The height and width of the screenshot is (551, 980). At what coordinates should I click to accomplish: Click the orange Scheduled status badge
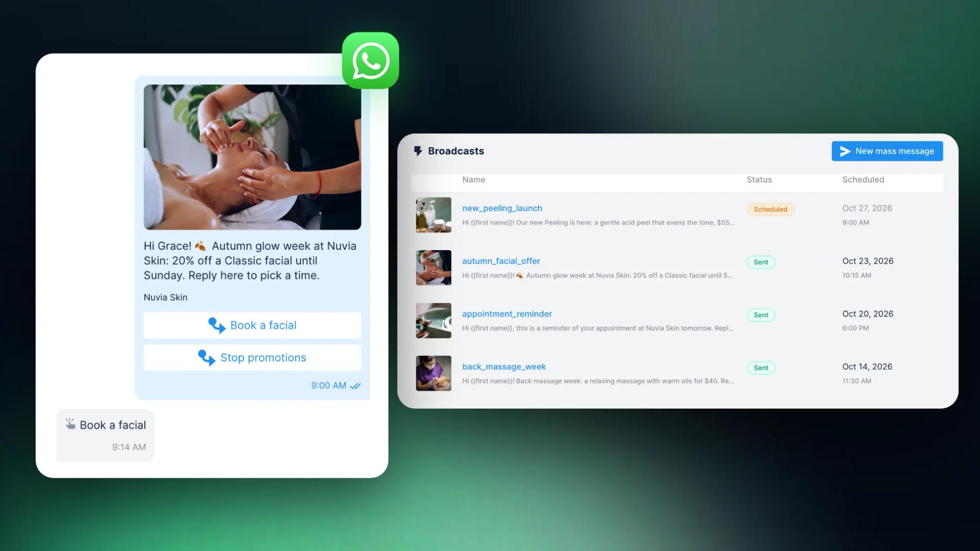point(771,209)
